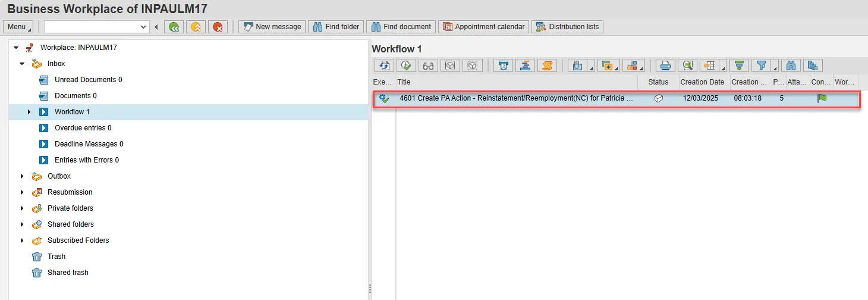Click the Copy documents icon at toolbar end
Viewport: 868px width, 300px height.
tap(813, 65)
